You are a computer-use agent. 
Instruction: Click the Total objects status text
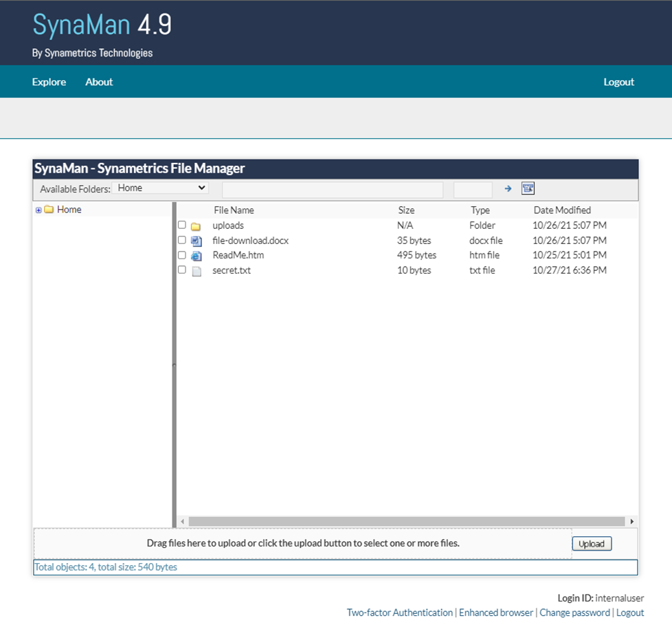105,567
